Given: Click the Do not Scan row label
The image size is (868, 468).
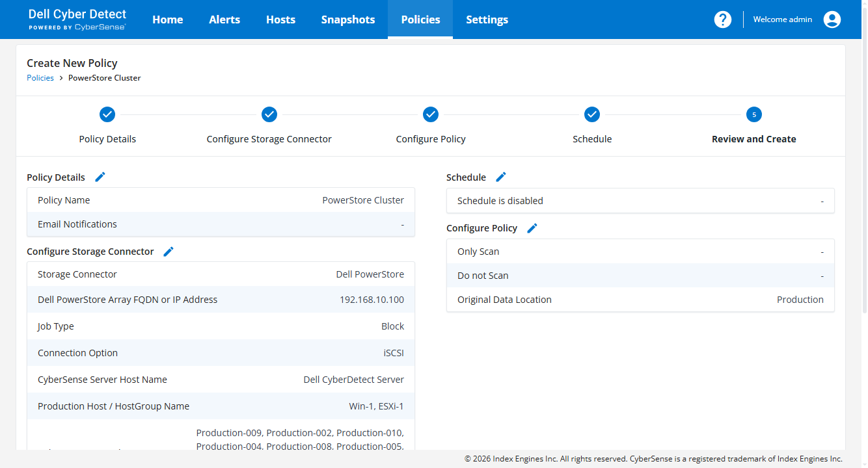Looking at the screenshot, I should point(483,276).
